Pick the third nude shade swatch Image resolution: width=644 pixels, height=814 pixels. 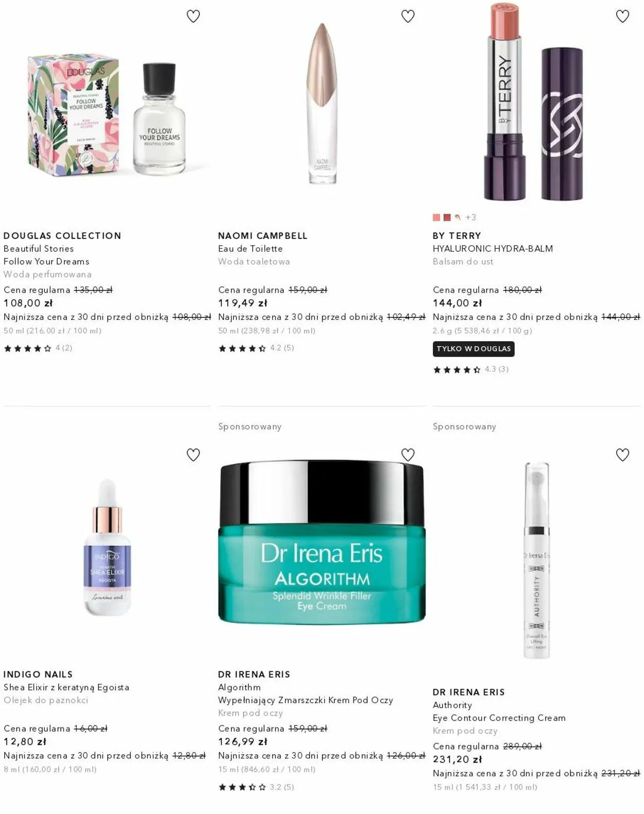(x=457, y=217)
